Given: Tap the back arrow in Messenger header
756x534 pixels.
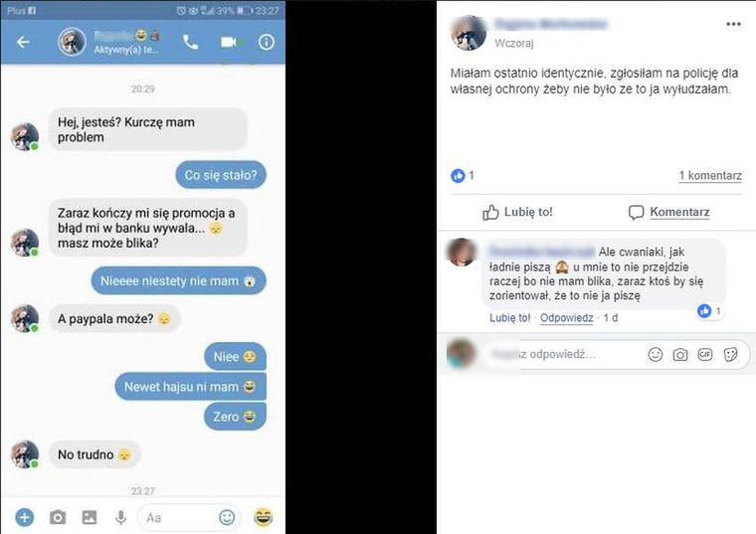Looking at the screenshot, I should (x=23, y=43).
